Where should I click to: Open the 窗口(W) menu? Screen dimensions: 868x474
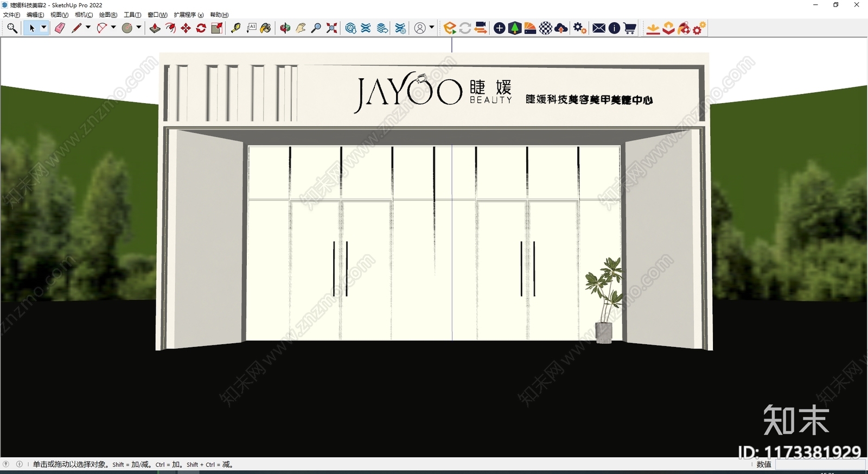(157, 15)
